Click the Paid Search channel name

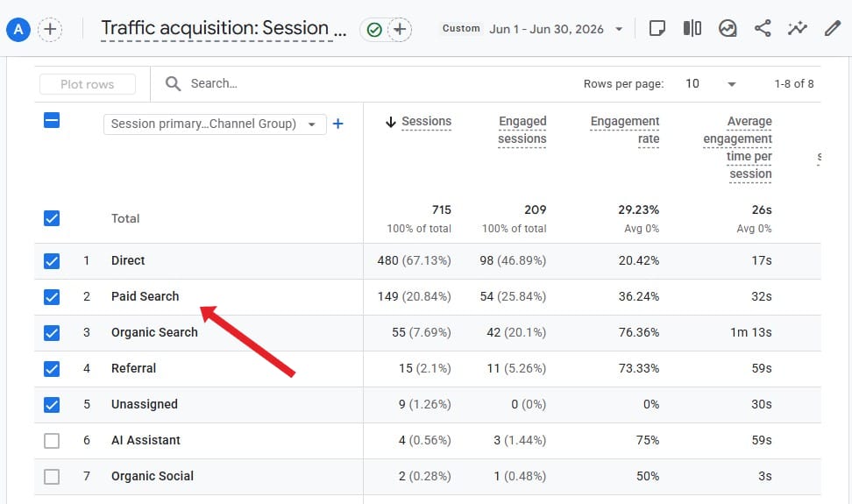tap(146, 296)
